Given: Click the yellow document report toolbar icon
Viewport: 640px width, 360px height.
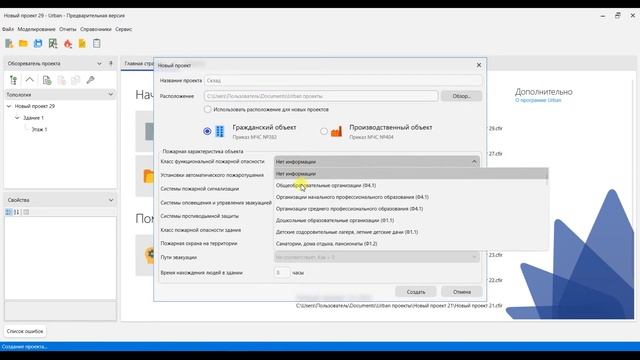Looking at the screenshot, I should tap(82, 43).
